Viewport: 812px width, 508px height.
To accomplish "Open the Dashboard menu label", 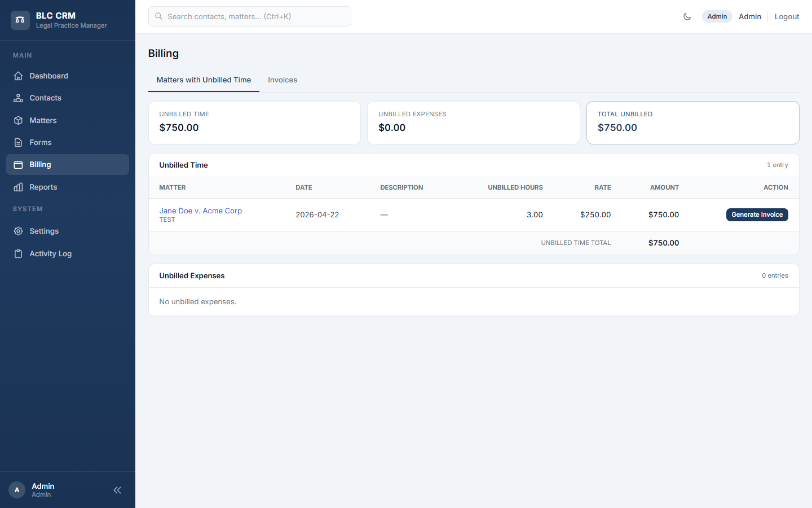I will click(x=48, y=76).
